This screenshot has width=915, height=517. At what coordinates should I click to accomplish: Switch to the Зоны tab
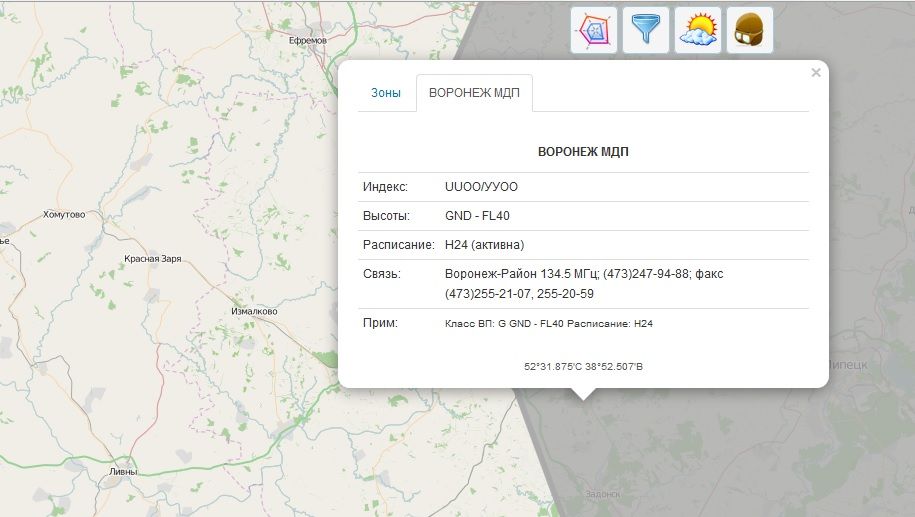pos(386,93)
